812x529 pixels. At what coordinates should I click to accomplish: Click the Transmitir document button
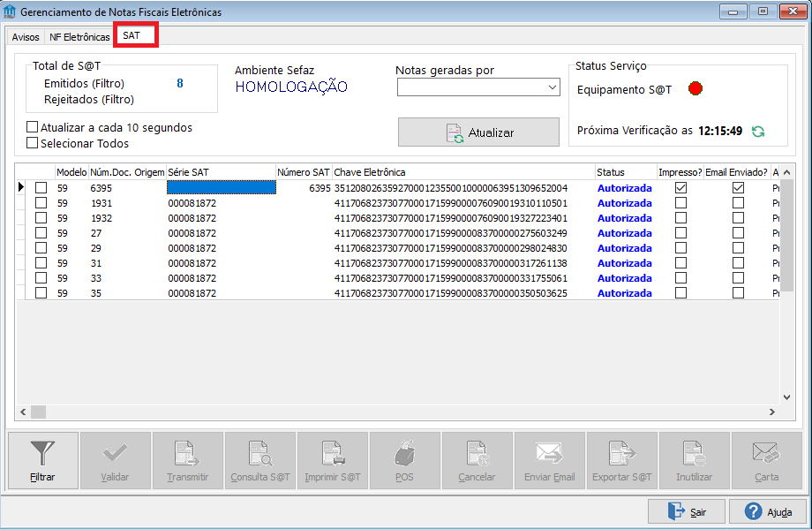click(187, 461)
